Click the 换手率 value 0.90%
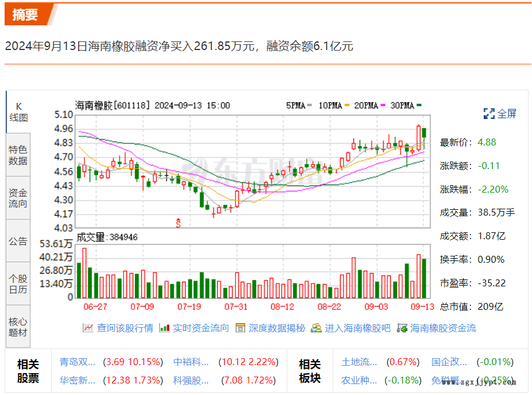Screen dimensions: 532x395 coord(491,259)
